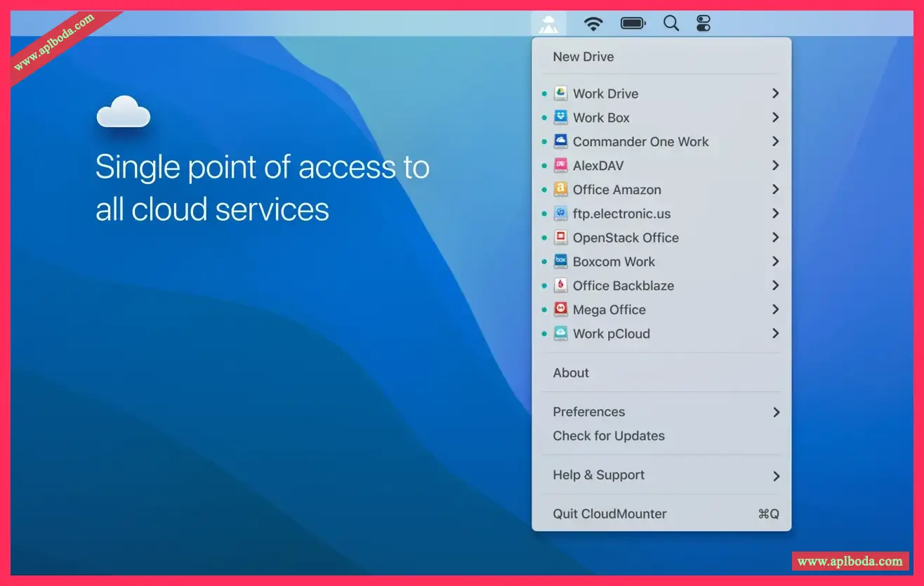Select the Office Amazon label
924x586 pixels.
tap(617, 190)
